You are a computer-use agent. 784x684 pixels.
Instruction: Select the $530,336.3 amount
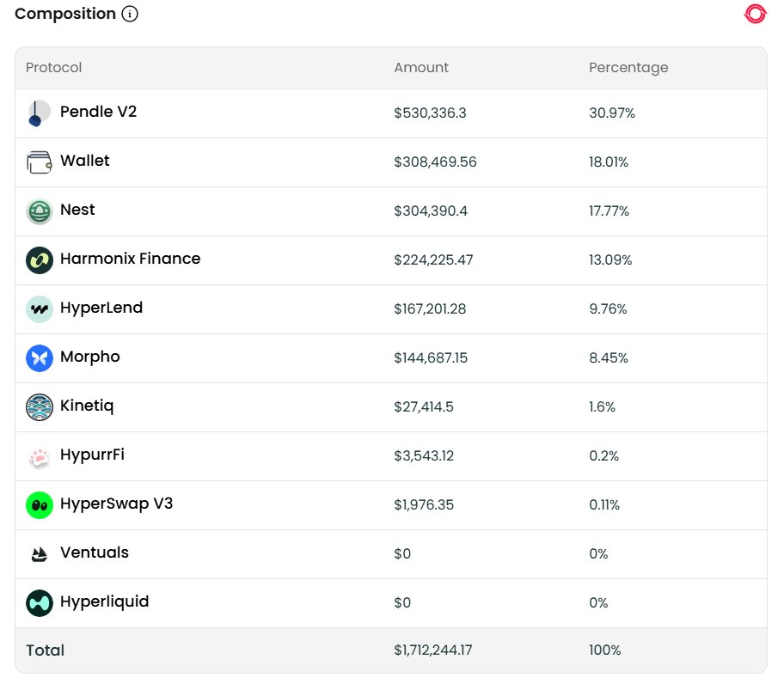point(430,113)
